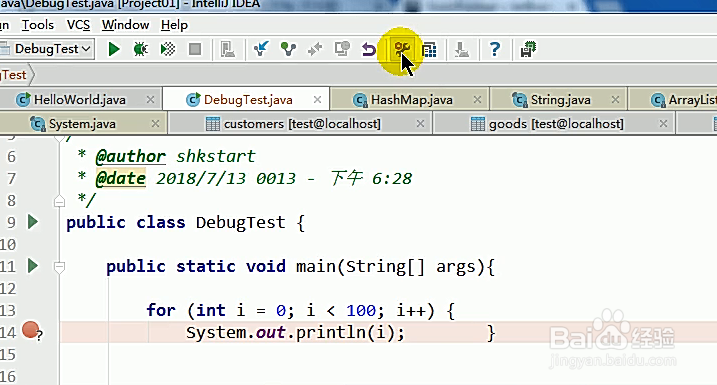Open the Project Structure icon
The height and width of the screenshot is (385, 717).
click(x=429, y=49)
